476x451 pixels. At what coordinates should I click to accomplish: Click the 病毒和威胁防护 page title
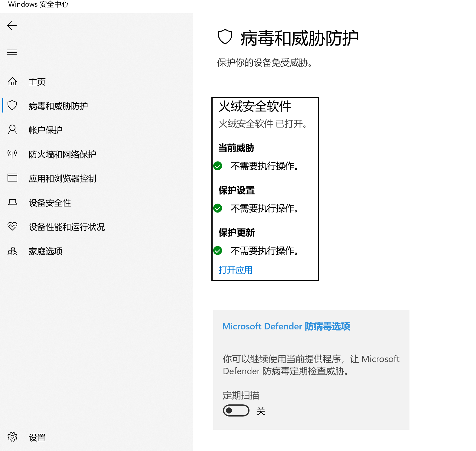pyautogui.click(x=299, y=38)
